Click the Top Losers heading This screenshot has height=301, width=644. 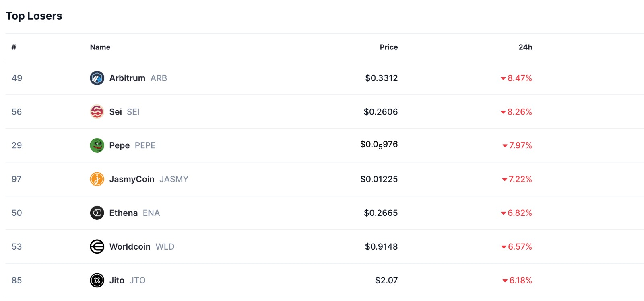pos(34,16)
